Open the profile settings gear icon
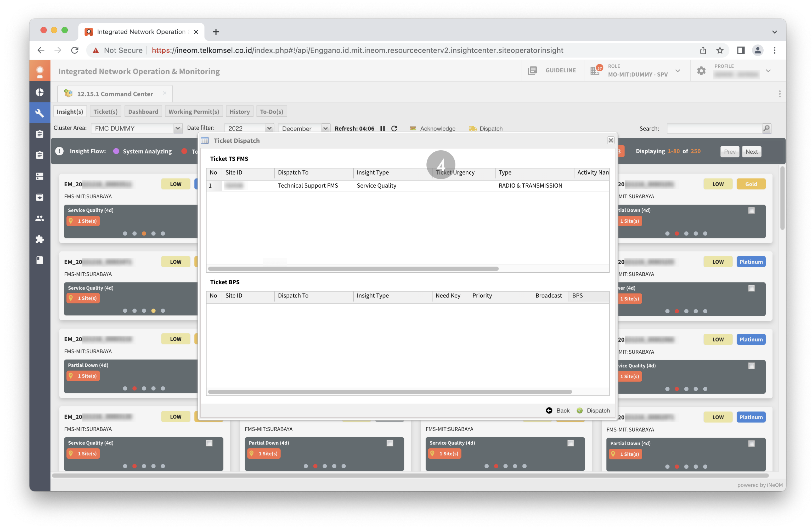Image resolution: width=812 pixels, height=529 pixels. pos(701,71)
